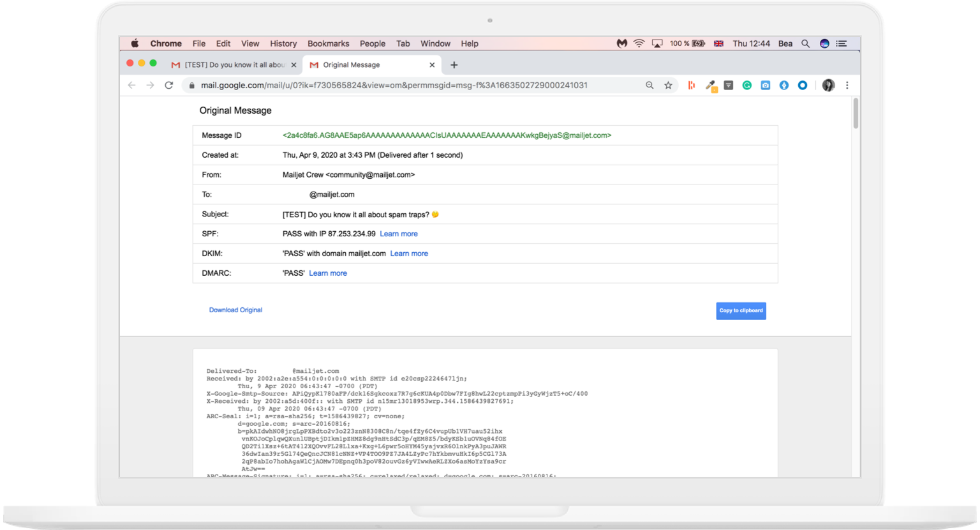This screenshot has height=530, width=980.
Task: Open the Bookmarks menu
Action: 329,43
